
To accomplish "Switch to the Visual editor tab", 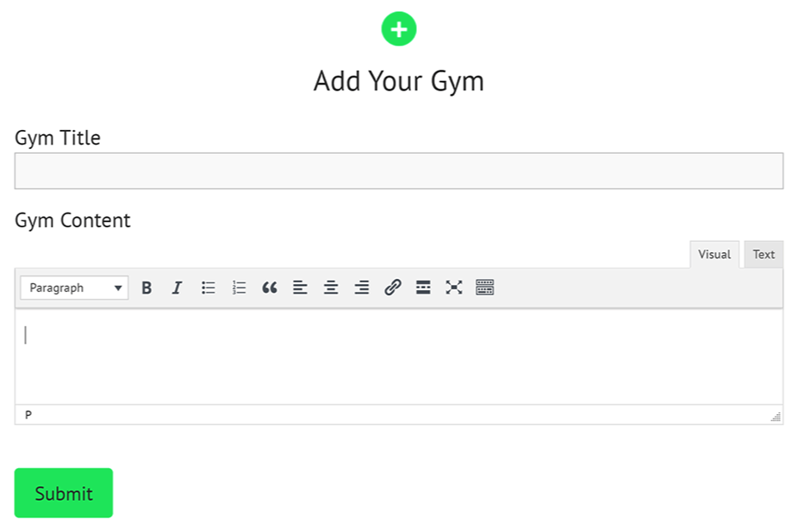I will click(714, 255).
